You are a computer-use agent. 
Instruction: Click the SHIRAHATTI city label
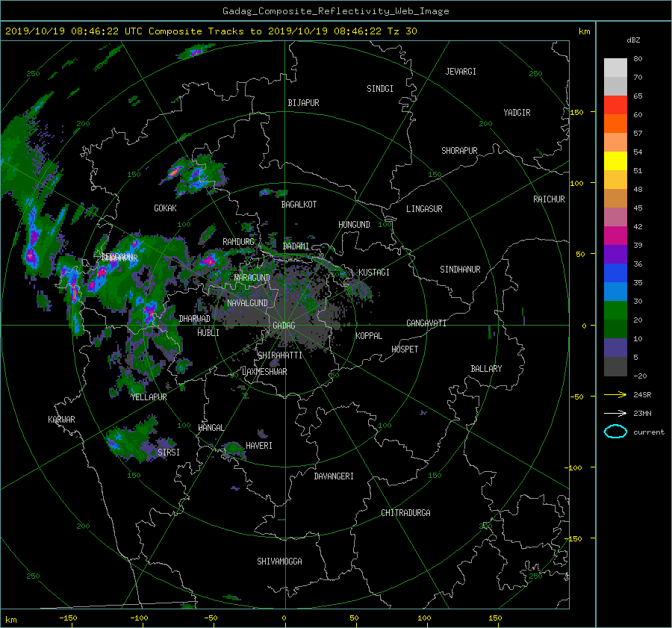[280, 355]
